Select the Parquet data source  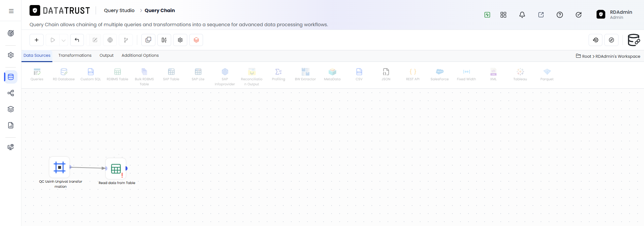click(547, 75)
